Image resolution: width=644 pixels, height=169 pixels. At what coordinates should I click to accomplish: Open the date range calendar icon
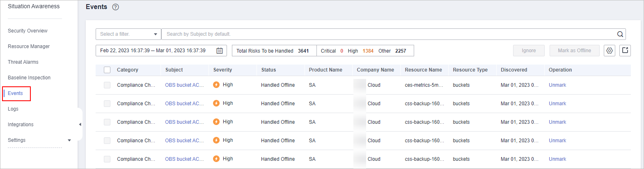220,51
